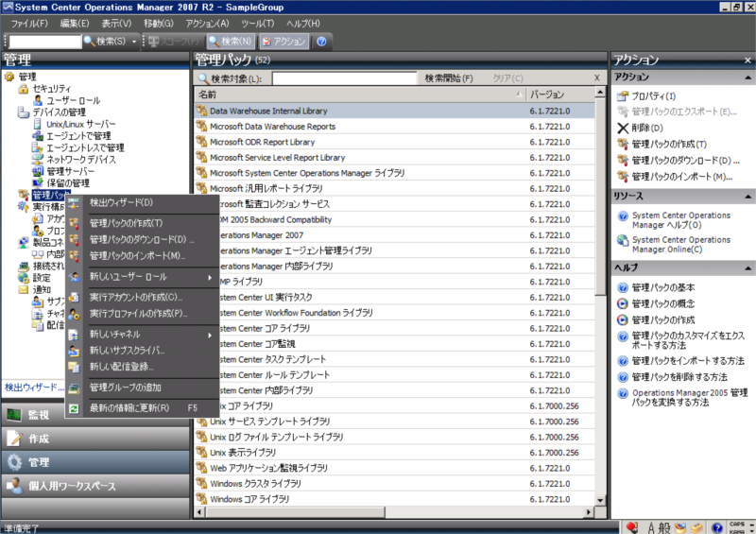The height and width of the screenshot is (534, 756).
Task: Click the help icon in the toolbar
Action: pyautogui.click(x=321, y=42)
